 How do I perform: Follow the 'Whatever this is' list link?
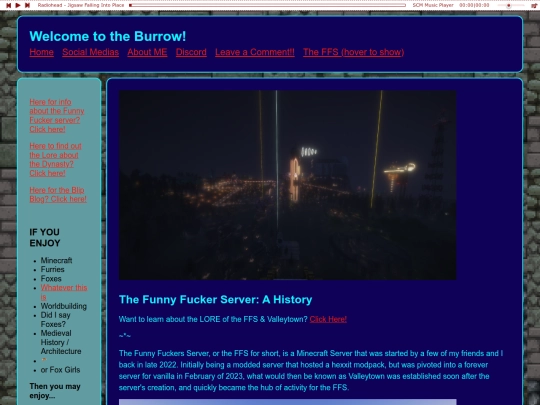(64, 292)
